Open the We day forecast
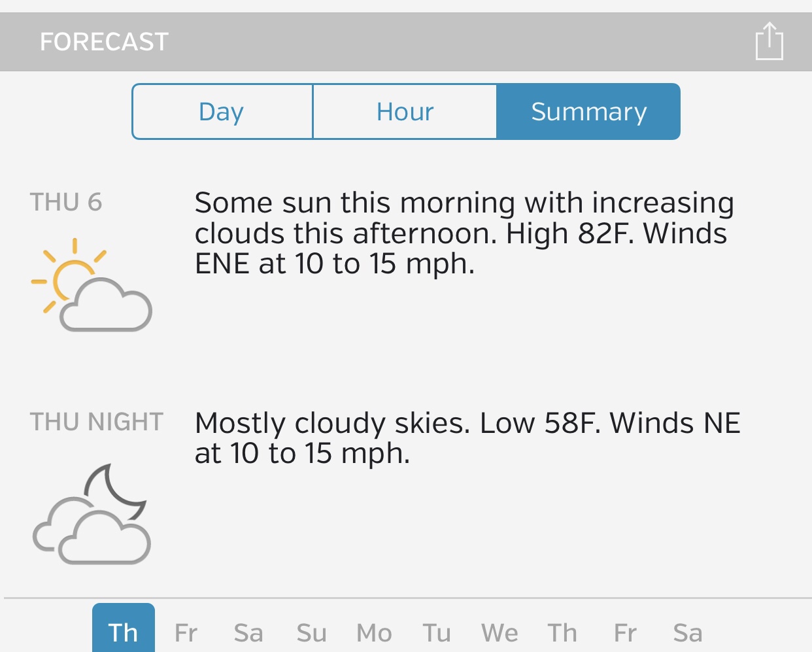This screenshot has height=652, width=812. click(x=499, y=633)
